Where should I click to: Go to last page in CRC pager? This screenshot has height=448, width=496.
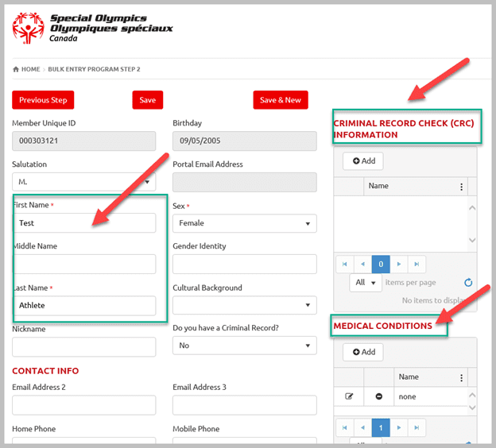coord(417,264)
